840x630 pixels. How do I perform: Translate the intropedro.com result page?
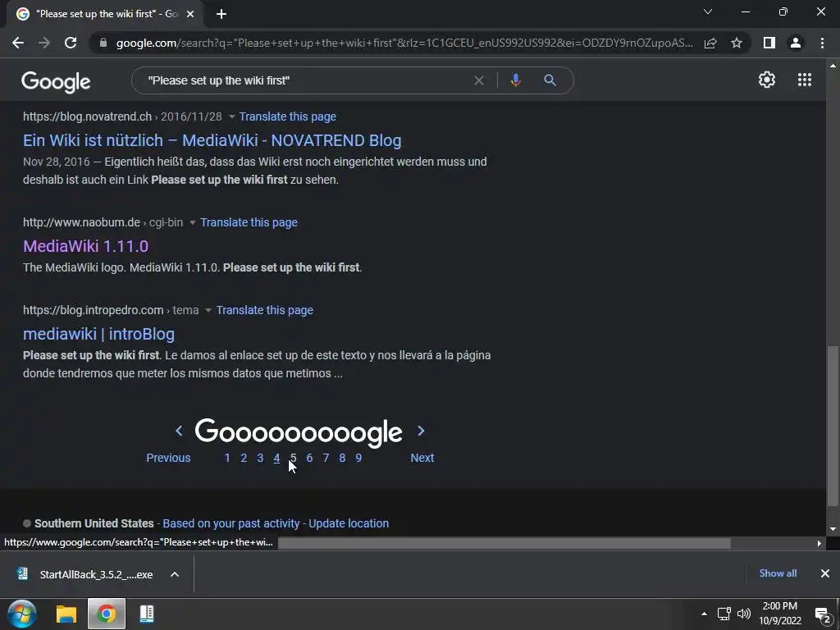tap(265, 310)
